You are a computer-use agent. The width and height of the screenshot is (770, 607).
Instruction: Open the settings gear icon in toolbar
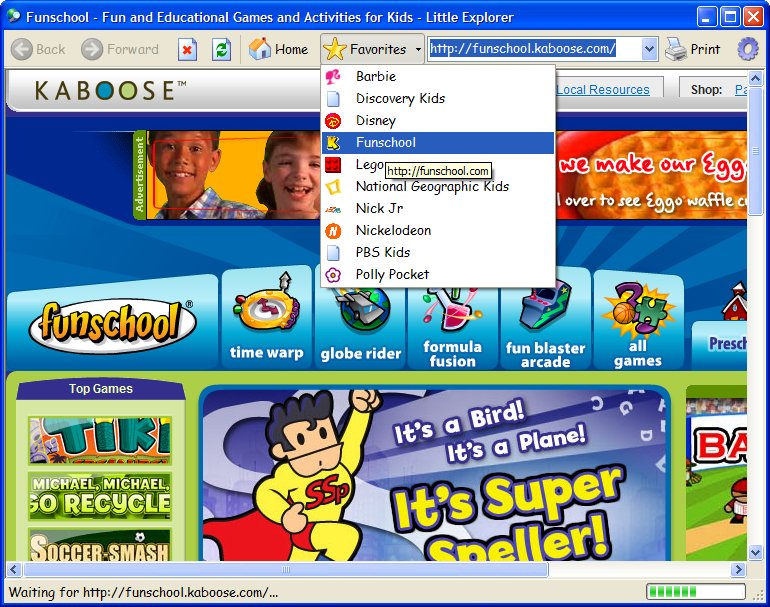point(747,49)
